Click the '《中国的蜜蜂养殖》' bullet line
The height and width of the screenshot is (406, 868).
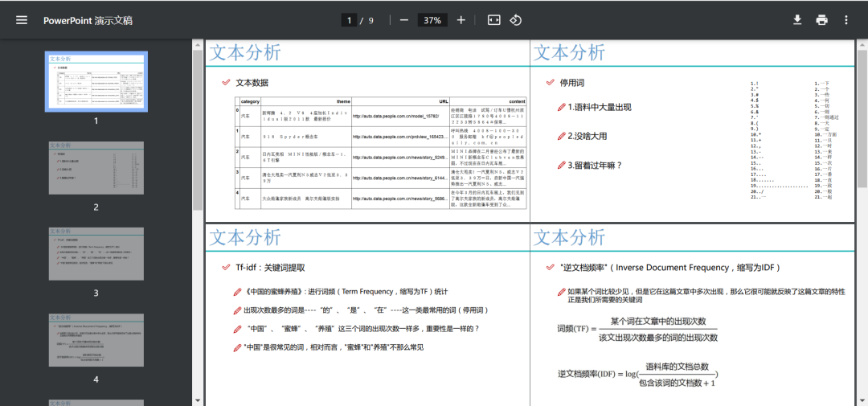pos(346,291)
